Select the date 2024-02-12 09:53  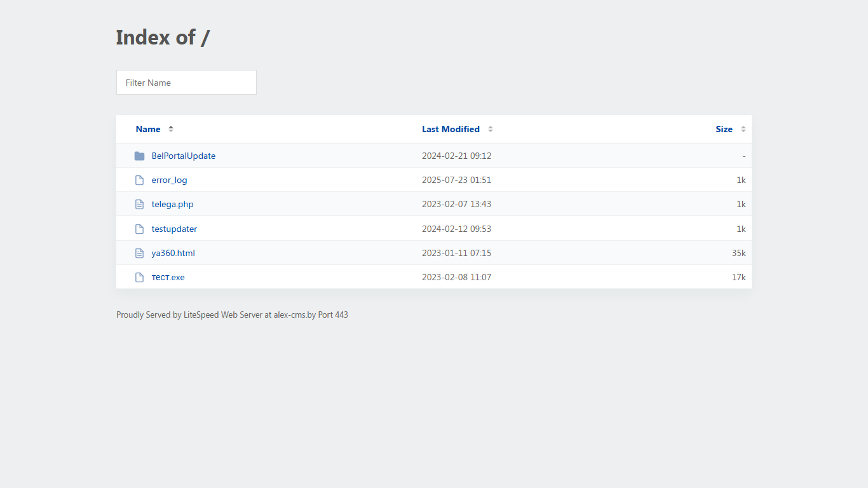pos(456,229)
